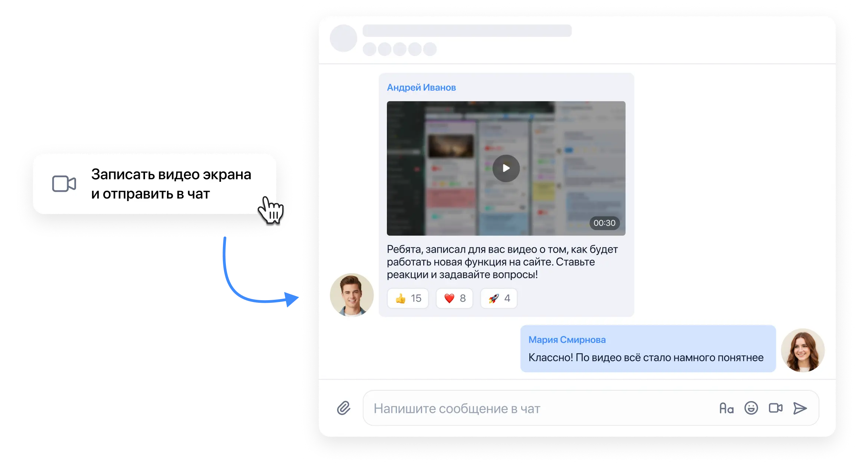The image size is (868, 466).
Task: Click the paperclip attach file icon
Action: pyautogui.click(x=343, y=408)
